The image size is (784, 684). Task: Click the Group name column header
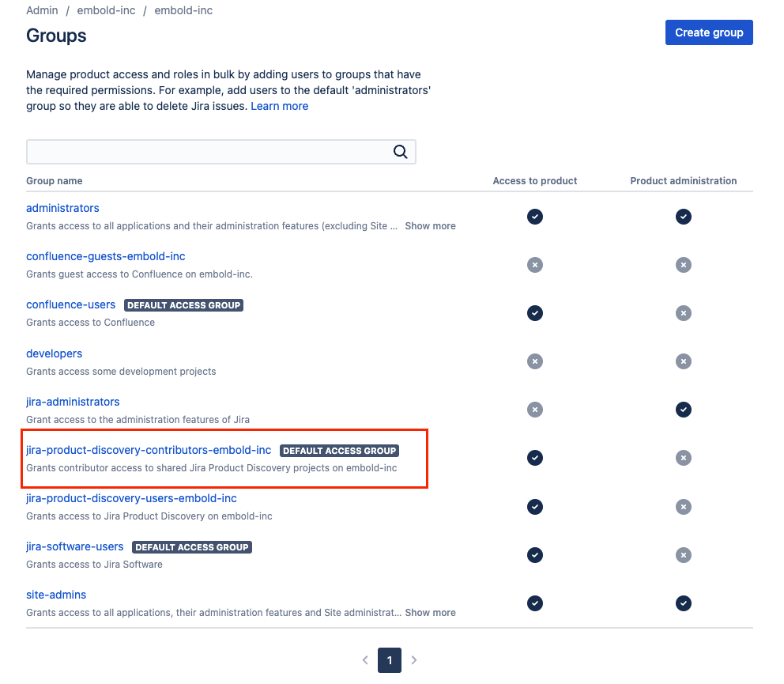pyautogui.click(x=54, y=181)
